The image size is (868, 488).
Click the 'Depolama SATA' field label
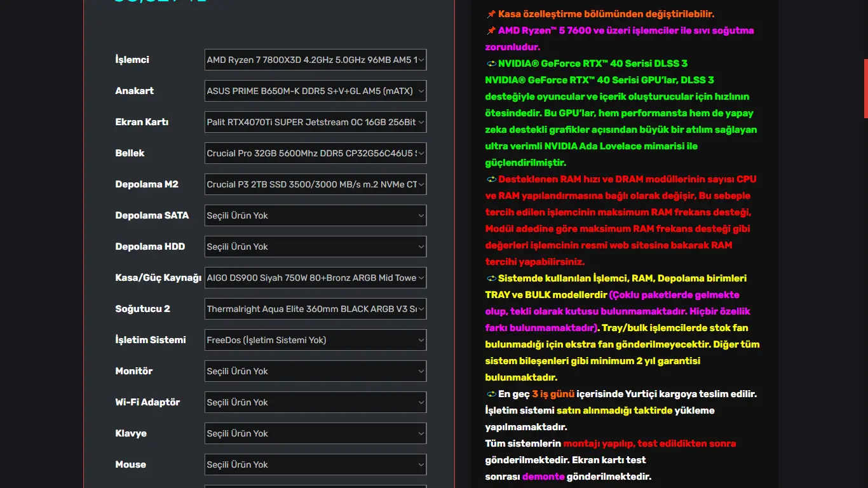pos(152,215)
